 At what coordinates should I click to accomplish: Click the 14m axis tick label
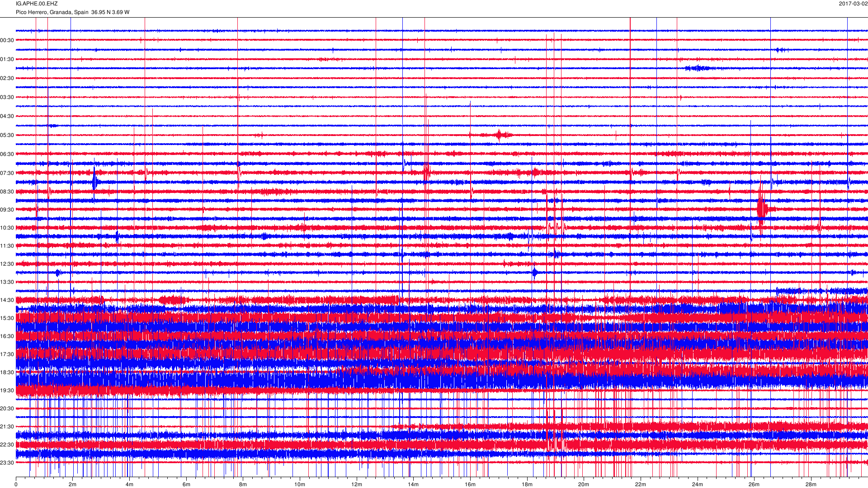click(x=413, y=484)
